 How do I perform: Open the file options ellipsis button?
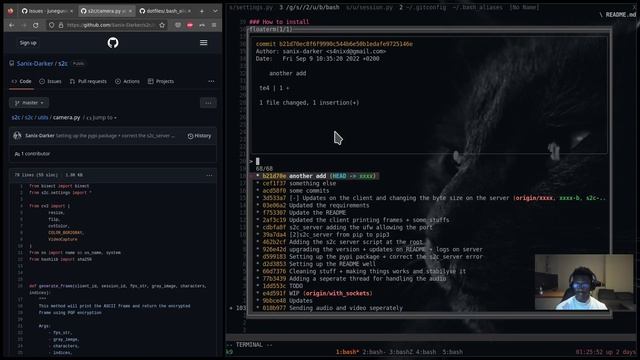(208, 103)
